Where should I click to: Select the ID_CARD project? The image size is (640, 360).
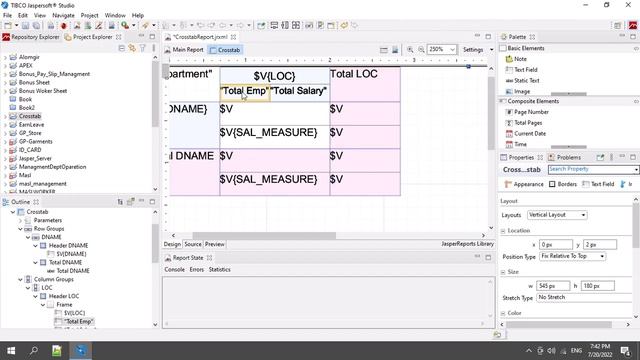click(30, 150)
